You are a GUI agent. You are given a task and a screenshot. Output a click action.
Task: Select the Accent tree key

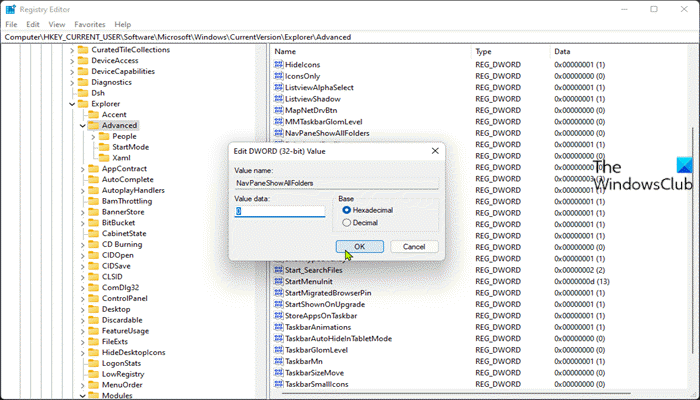114,115
